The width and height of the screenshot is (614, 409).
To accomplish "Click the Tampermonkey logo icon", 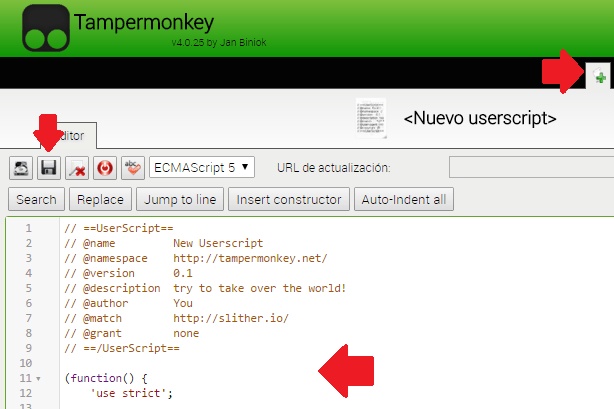I will click(46, 28).
